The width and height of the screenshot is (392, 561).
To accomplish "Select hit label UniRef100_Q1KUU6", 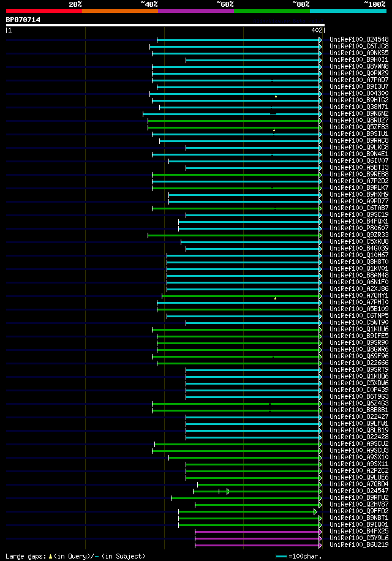I will [x=359, y=329].
